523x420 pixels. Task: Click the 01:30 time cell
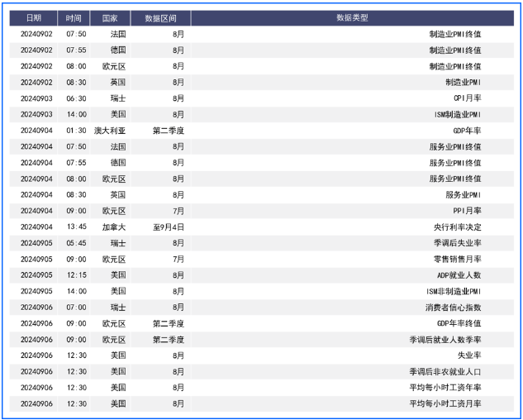[76, 131]
